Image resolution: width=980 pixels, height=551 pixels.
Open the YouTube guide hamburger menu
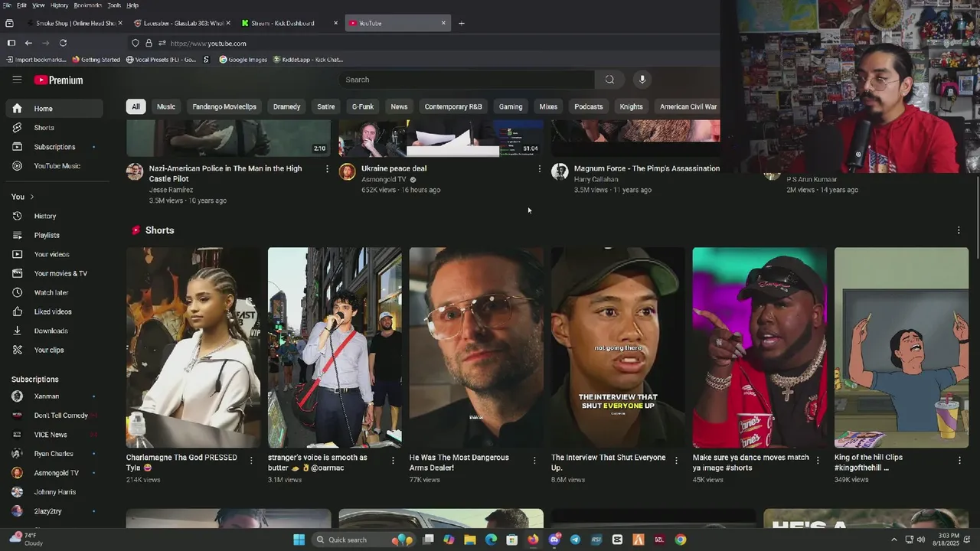(x=17, y=80)
